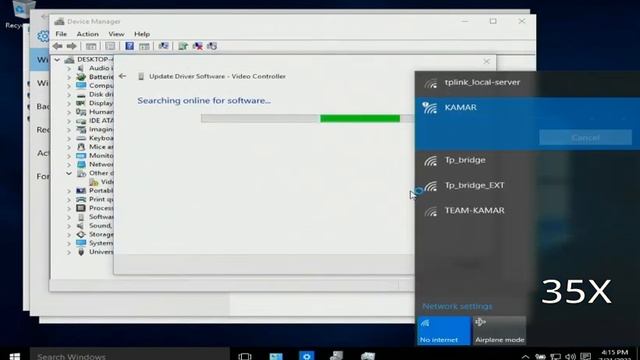Open the Action Center tray icon
The image size is (640, 360).
[x=586, y=357]
